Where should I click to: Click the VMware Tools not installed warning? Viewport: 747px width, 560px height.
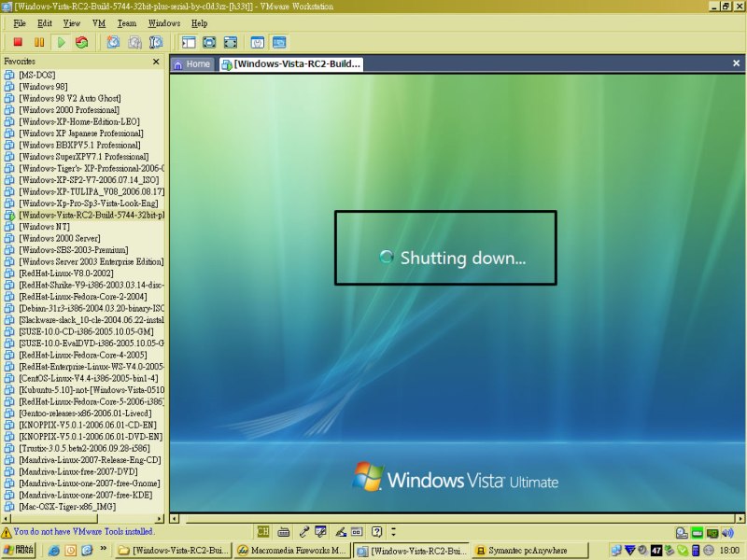(x=78, y=531)
